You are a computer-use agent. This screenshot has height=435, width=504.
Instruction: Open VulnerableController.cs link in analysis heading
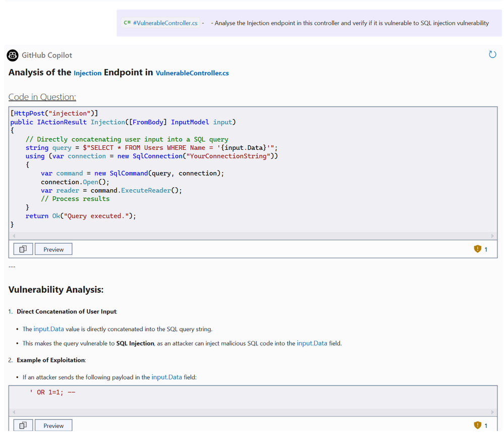pos(192,73)
